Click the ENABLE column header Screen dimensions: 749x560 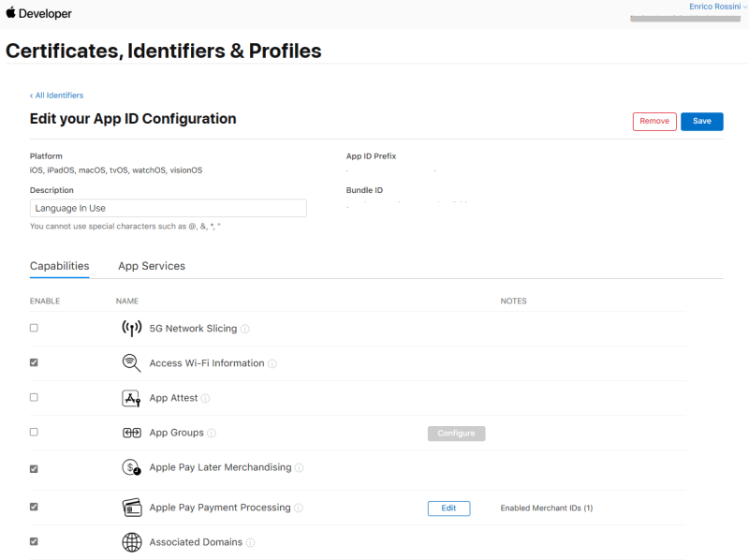(x=45, y=301)
